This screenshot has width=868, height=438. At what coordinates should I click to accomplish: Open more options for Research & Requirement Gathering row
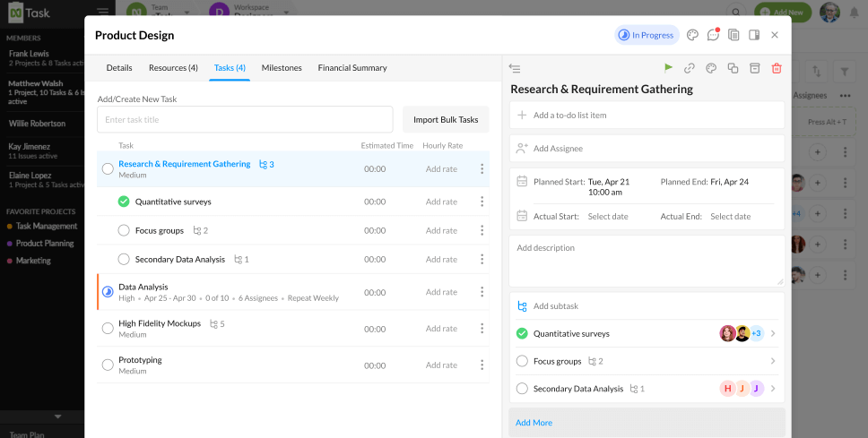[x=482, y=168]
